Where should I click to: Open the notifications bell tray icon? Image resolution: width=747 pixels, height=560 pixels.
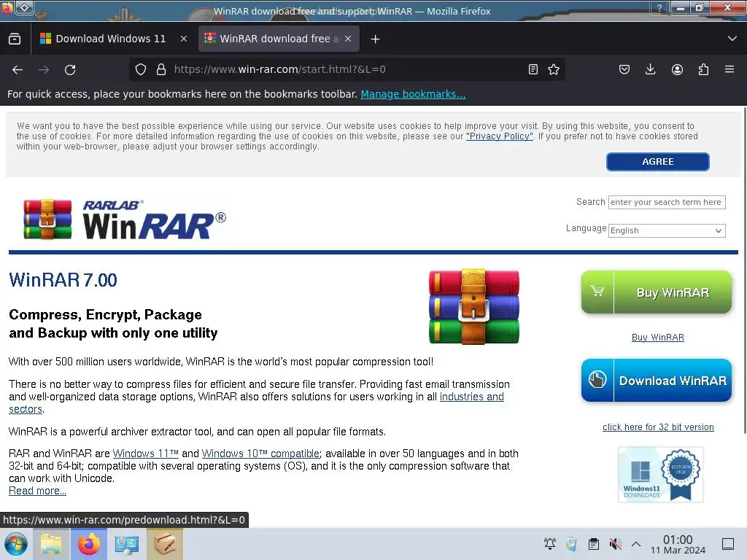tap(550, 544)
